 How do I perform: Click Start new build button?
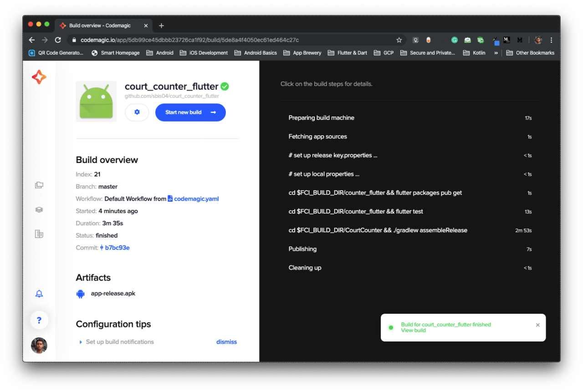pos(190,112)
